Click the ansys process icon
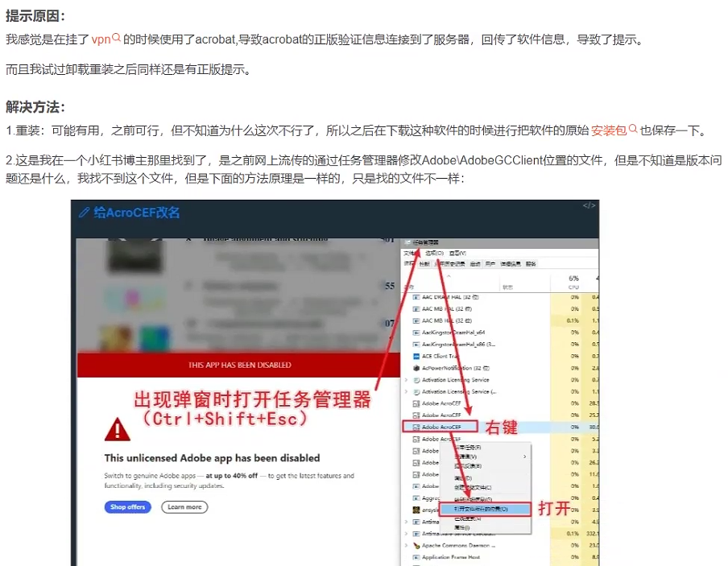Viewport: 728px width, 566px height. pyautogui.click(x=416, y=510)
